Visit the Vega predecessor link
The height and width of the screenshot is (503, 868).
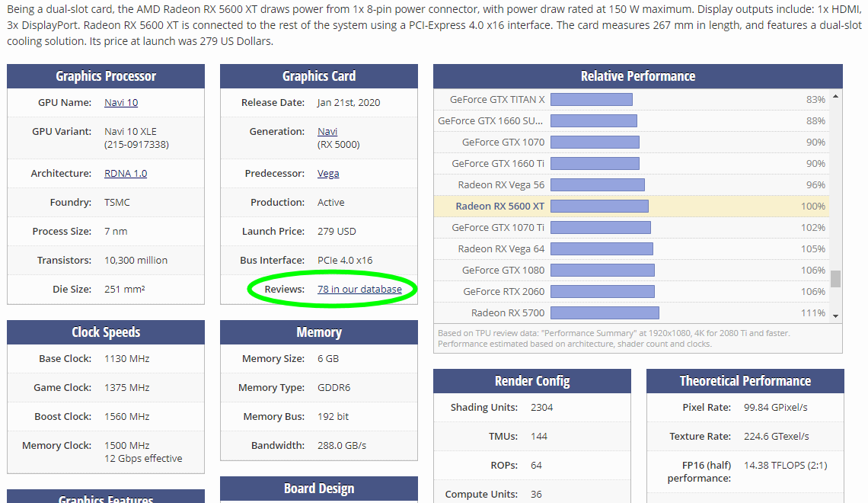point(328,174)
